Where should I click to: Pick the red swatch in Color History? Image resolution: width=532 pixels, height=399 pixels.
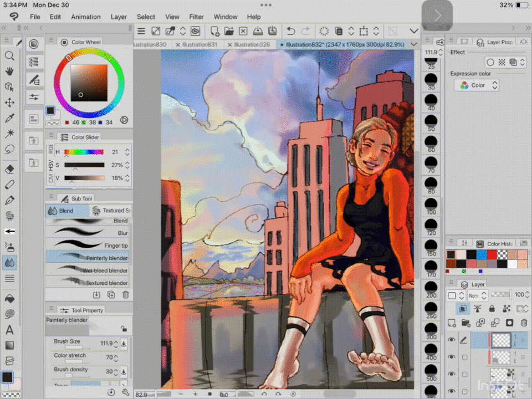click(491, 254)
